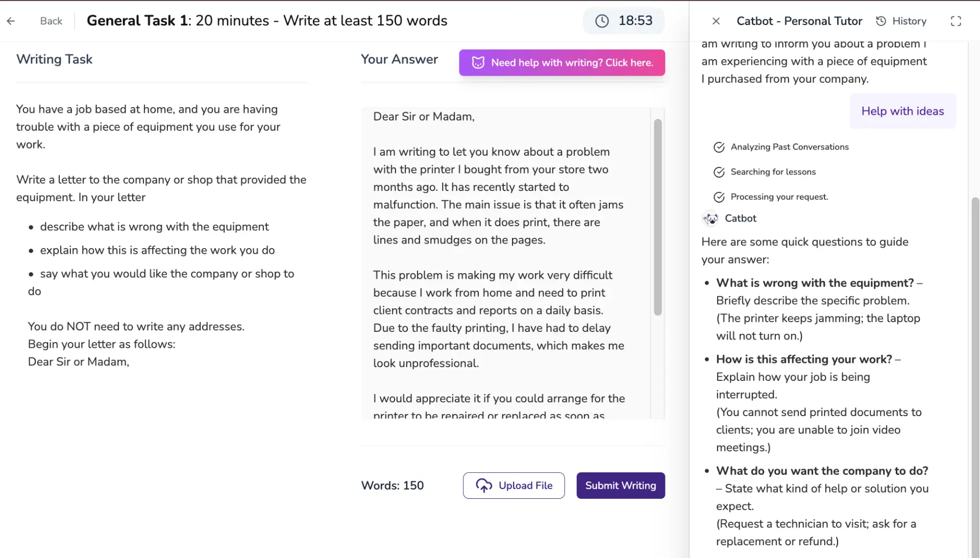Click the timer clock icon
This screenshot has width=980, height=558.
coord(602,21)
